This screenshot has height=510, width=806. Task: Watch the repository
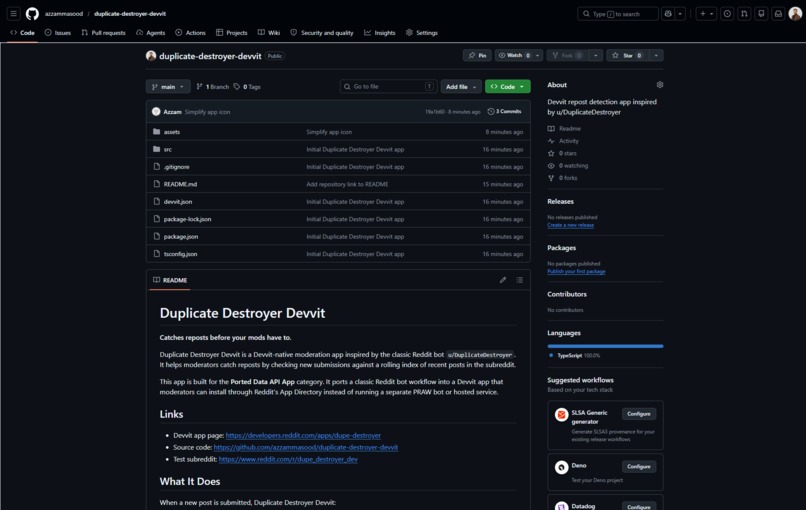click(x=514, y=56)
